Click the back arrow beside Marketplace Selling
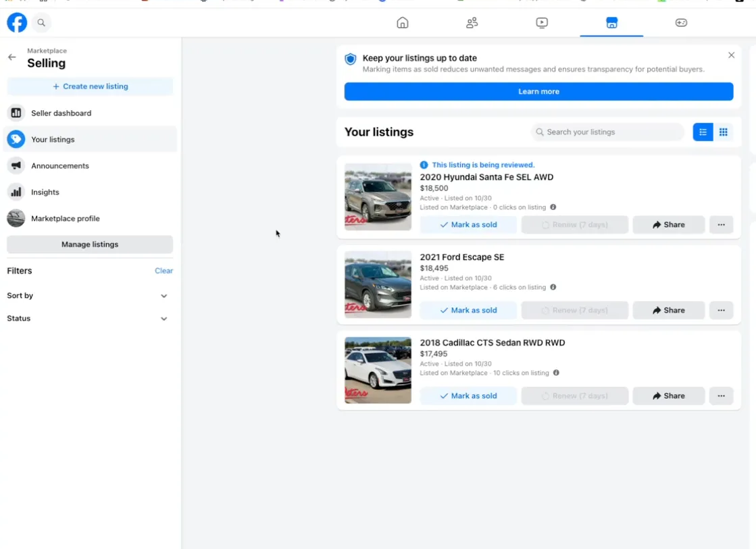 pyautogui.click(x=11, y=57)
